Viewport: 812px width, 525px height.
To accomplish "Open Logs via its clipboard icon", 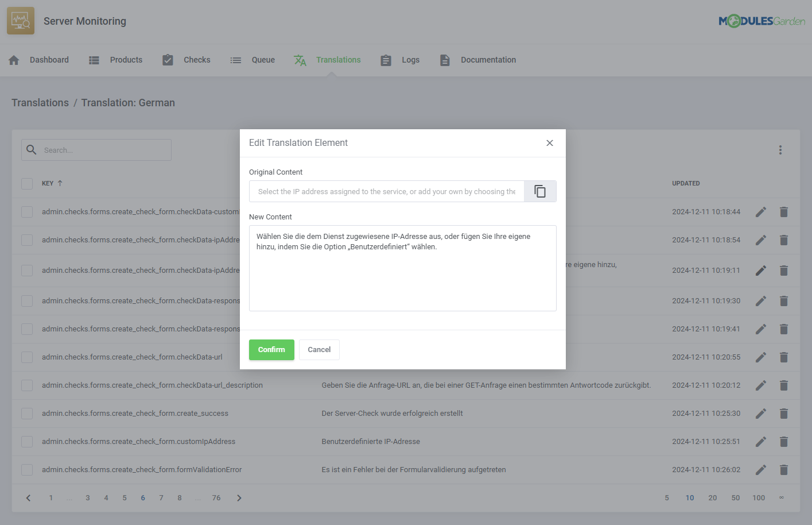I will [385, 59].
